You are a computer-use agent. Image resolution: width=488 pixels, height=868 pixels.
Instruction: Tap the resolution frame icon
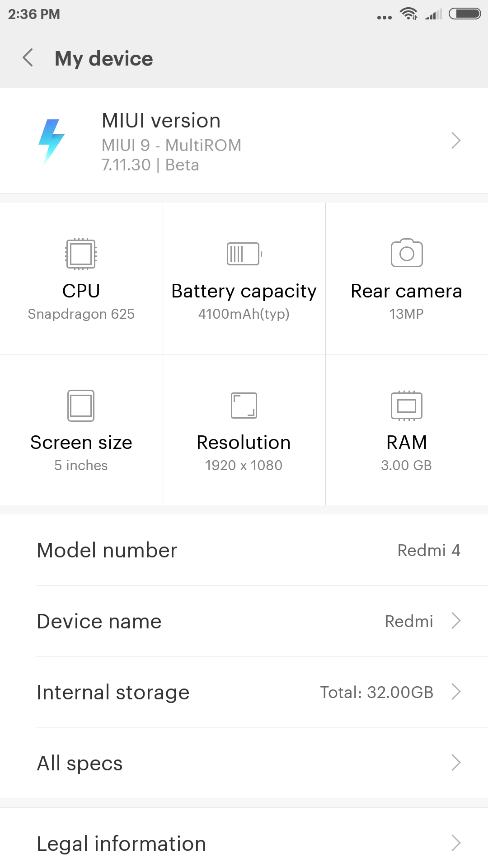click(244, 406)
